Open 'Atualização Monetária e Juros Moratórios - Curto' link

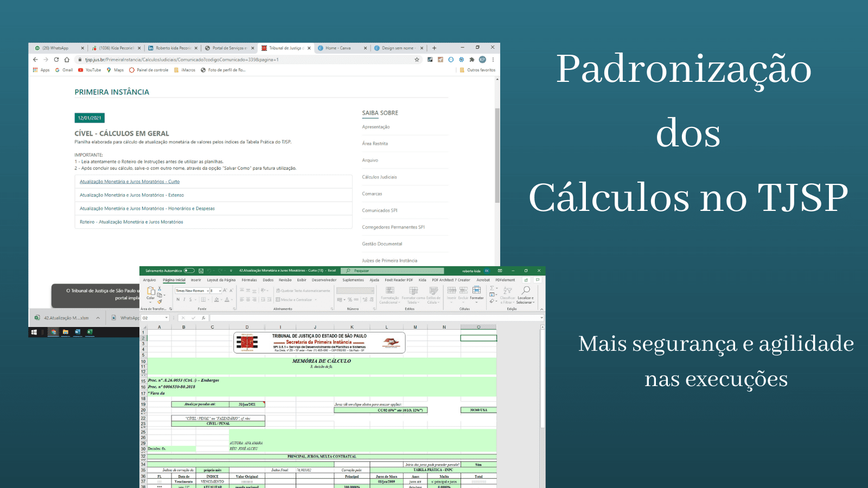130,182
